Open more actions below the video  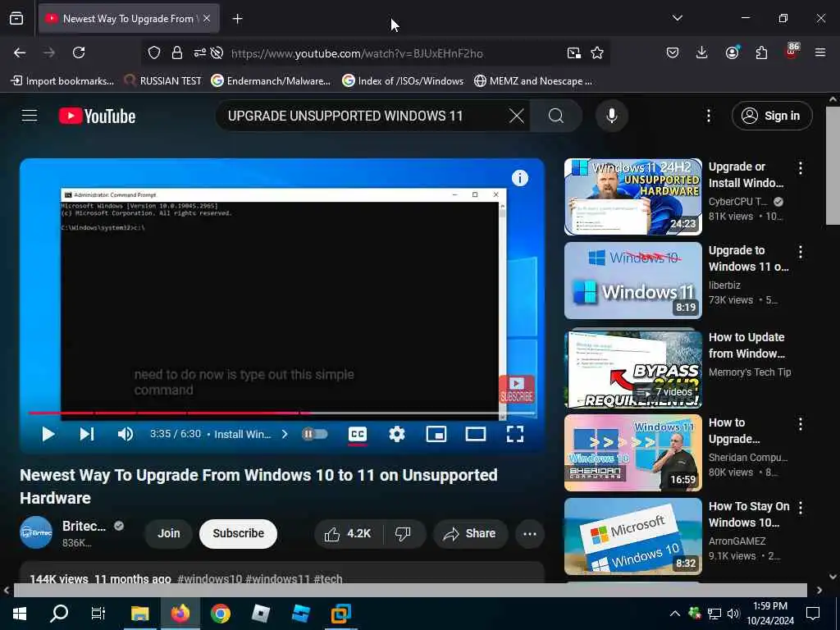click(x=530, y=533)
